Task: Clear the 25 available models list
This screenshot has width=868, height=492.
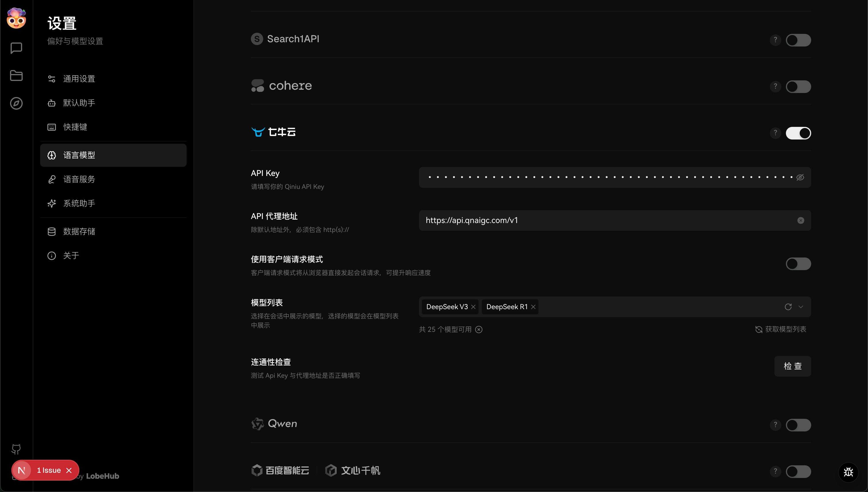Action: coord(478,329)
